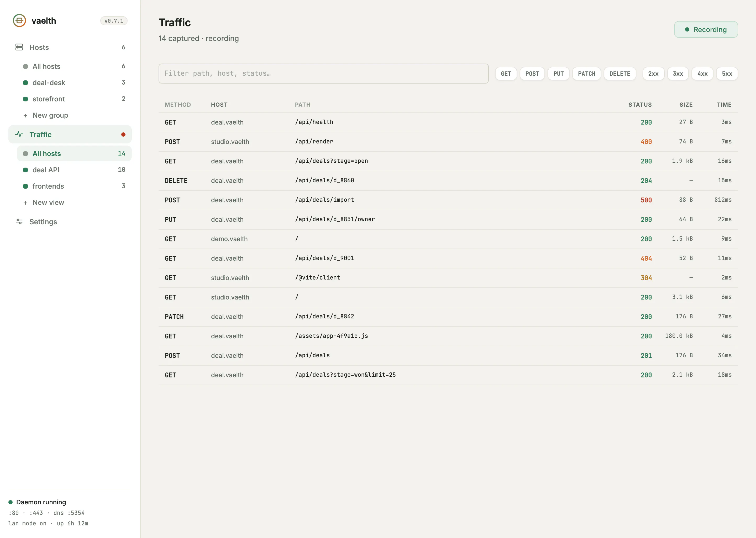Sort by the STATUS column header
This screenshot has height=538, width=756.
coord(640,105)
